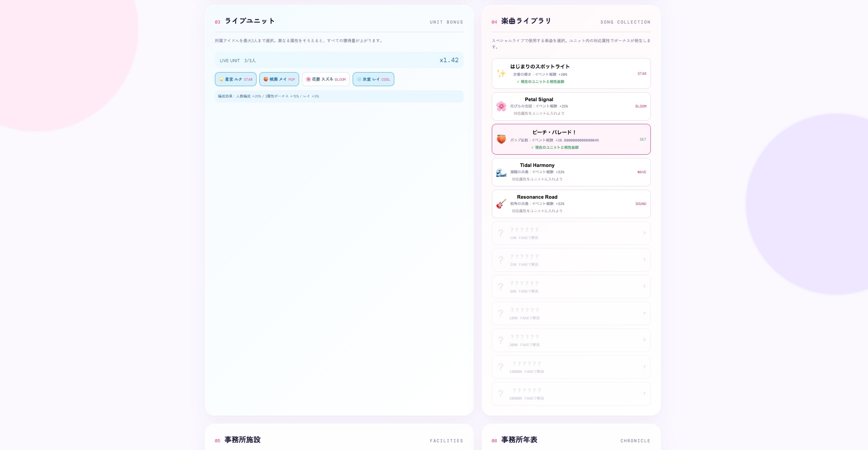Click the FACILITIES label

446,440
